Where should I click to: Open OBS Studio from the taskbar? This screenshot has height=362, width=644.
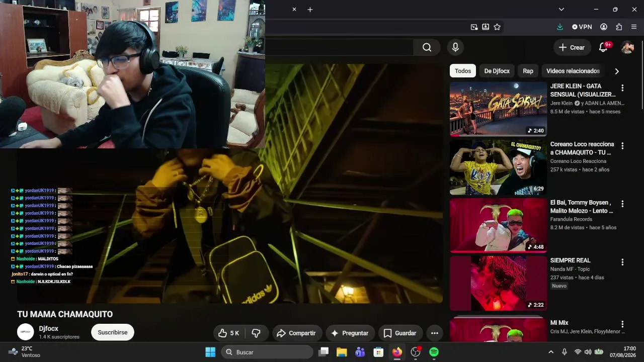[x=416, y=352]
